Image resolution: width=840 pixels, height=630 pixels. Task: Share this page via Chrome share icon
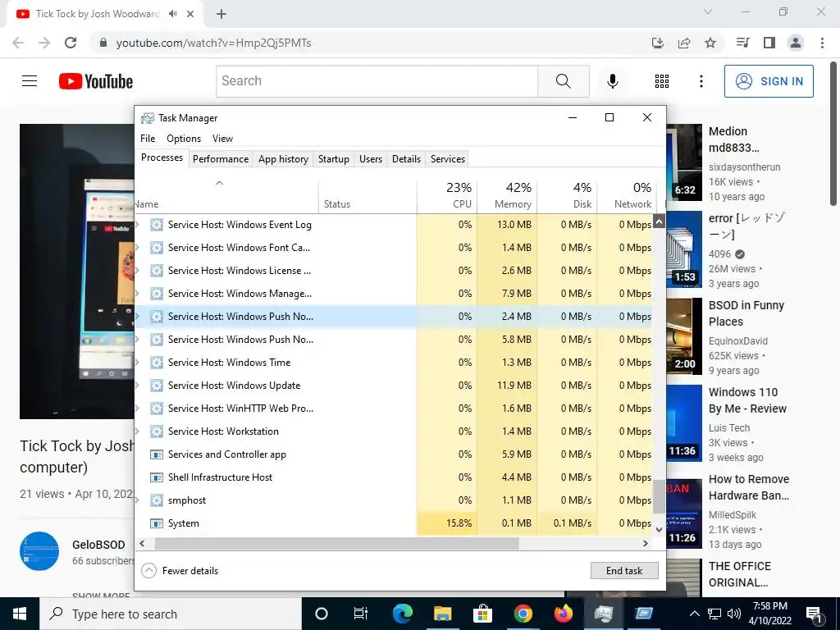[684, 43]
